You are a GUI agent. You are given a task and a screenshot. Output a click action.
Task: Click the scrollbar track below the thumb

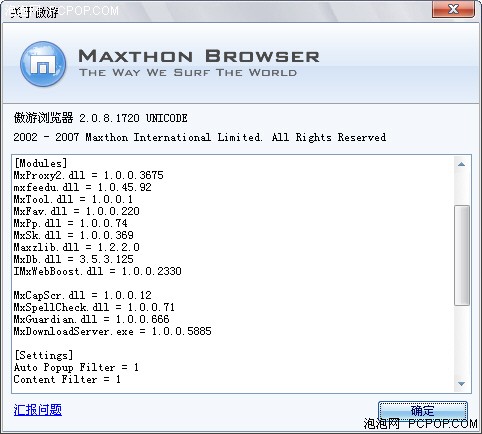pos(462,341)
